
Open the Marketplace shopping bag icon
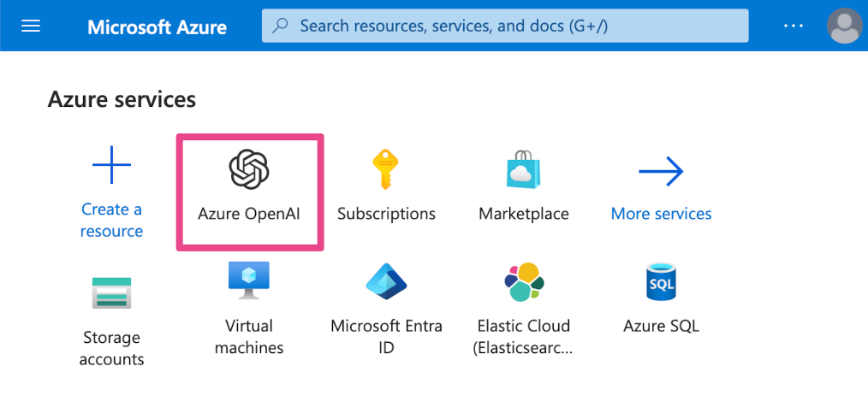click(524, 168)
